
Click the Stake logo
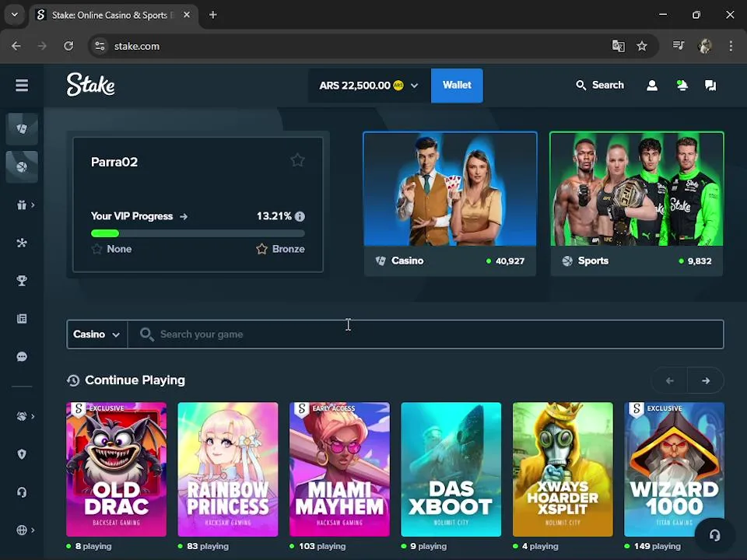tap(90, 85)
